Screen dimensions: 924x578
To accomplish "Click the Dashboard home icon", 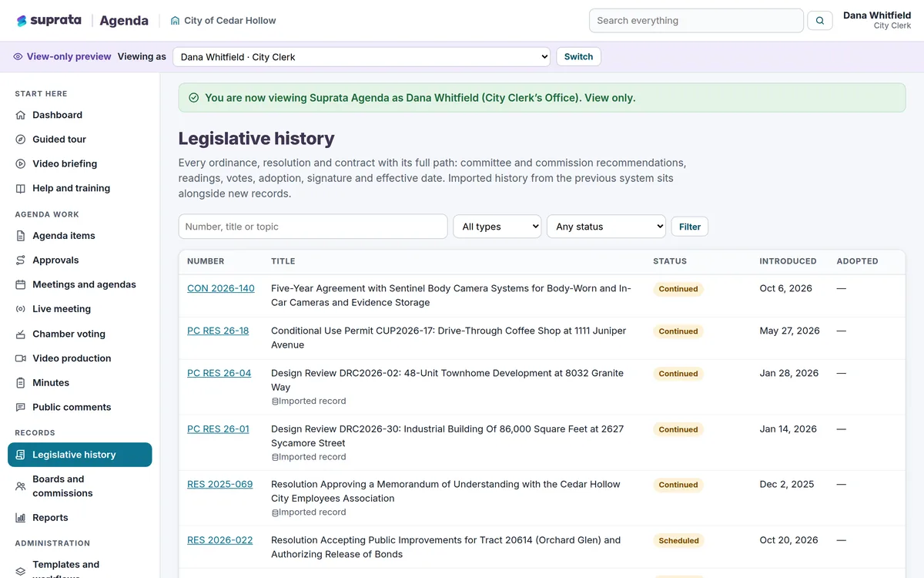I will pyautogui.click(x=21, y=115).
